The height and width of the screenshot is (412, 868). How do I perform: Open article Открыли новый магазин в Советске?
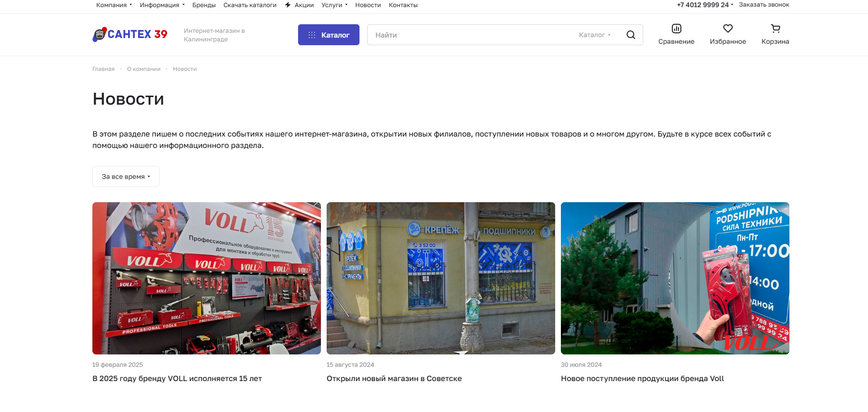pos(394,379)
